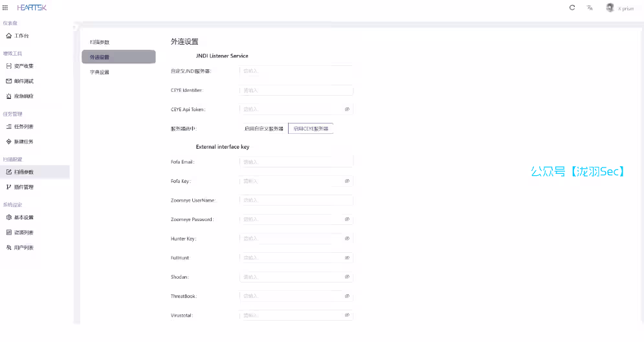Reveal the Fofa Key with eye icon
This screenshot has height=342, width=644.
pos(347,181)
